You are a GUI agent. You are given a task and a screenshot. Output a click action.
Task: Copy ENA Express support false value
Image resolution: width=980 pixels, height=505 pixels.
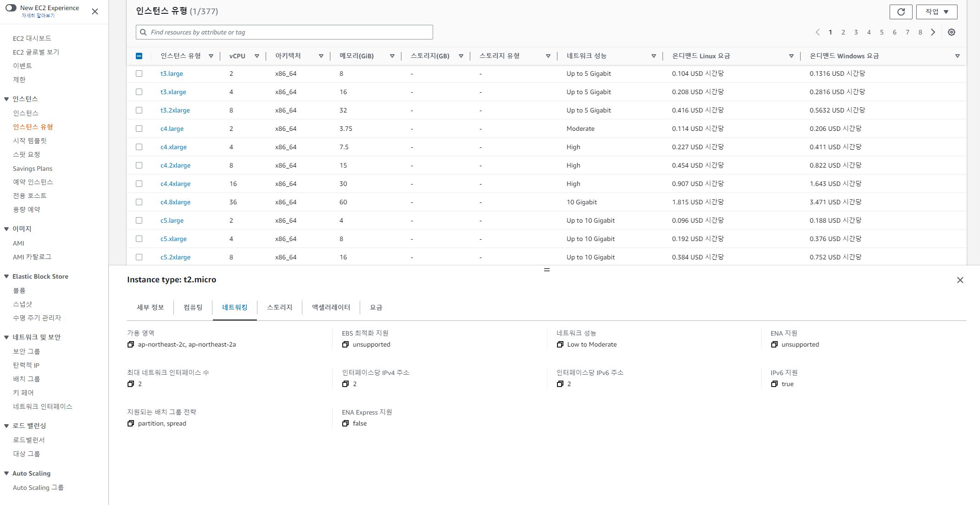[x=345, y=423]
